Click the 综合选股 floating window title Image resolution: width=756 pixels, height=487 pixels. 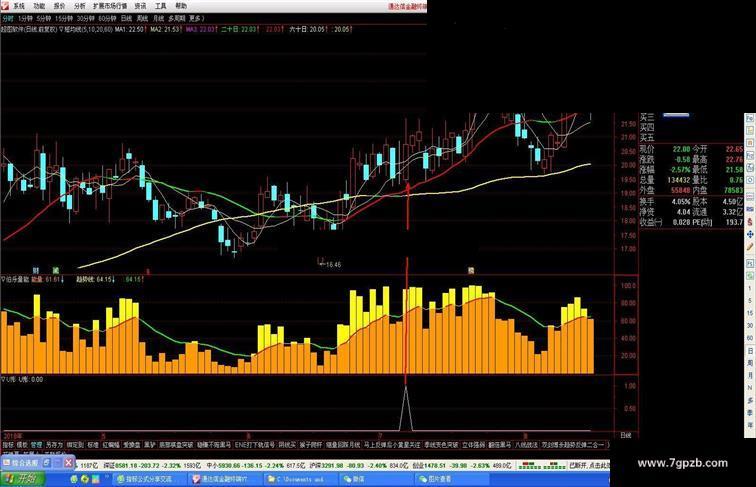tap(25, 463)
